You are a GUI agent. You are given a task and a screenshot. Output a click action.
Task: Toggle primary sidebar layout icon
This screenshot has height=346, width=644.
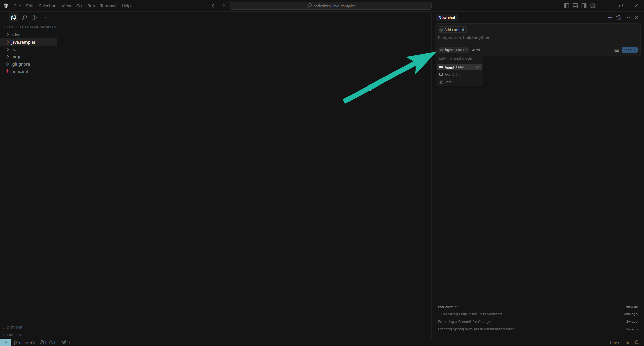coord(567,6)
